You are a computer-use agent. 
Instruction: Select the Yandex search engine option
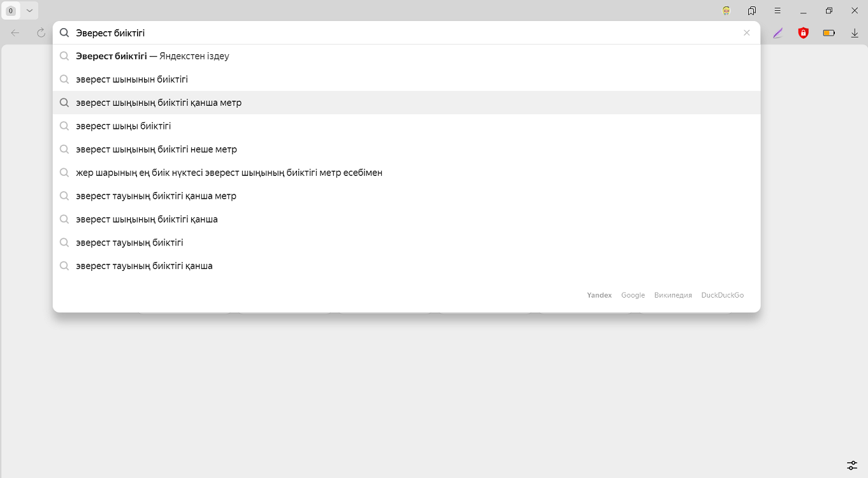pyautogui.click(x=599, y=295)
